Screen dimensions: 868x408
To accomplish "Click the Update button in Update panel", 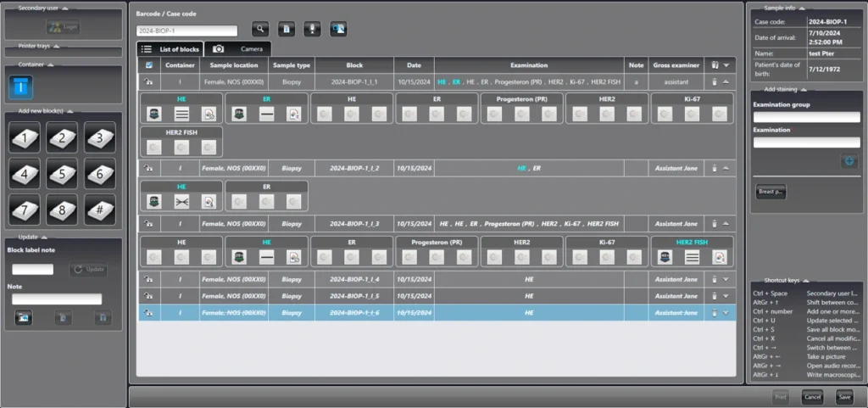I will [x=88, y=269].
